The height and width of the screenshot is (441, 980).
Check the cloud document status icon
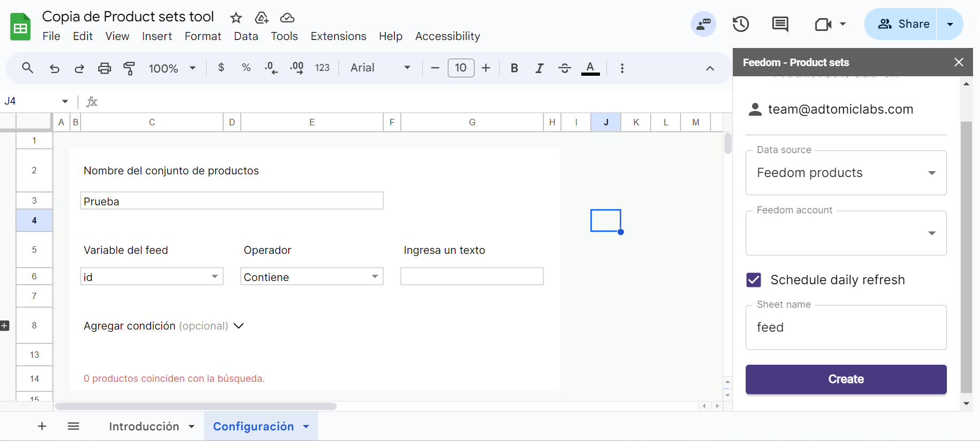tap(287, 18)
